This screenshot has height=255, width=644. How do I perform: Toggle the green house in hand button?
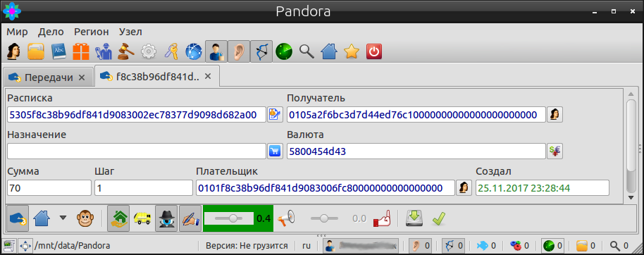[x=118, y=218]
